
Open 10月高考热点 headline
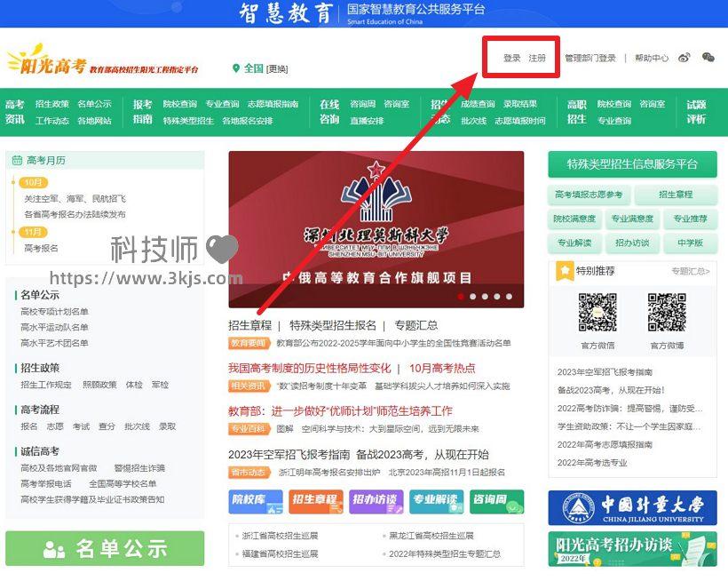pyautogui.click(x=442, y=369)
